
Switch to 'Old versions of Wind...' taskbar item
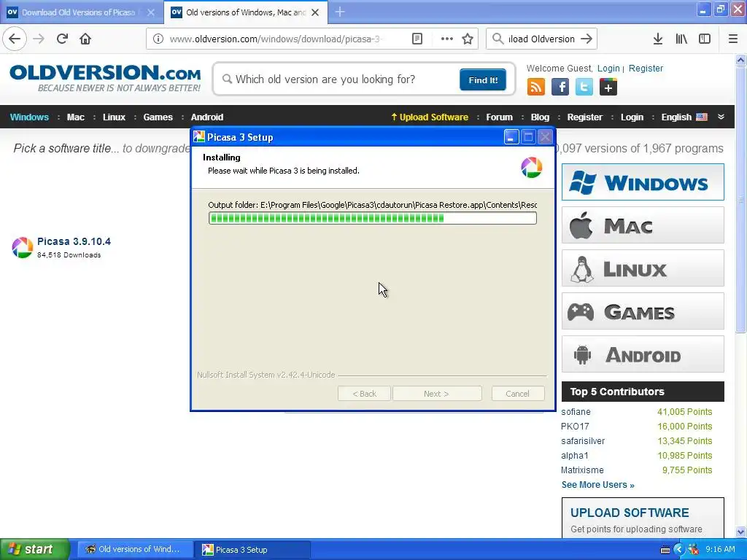point(135,550)
